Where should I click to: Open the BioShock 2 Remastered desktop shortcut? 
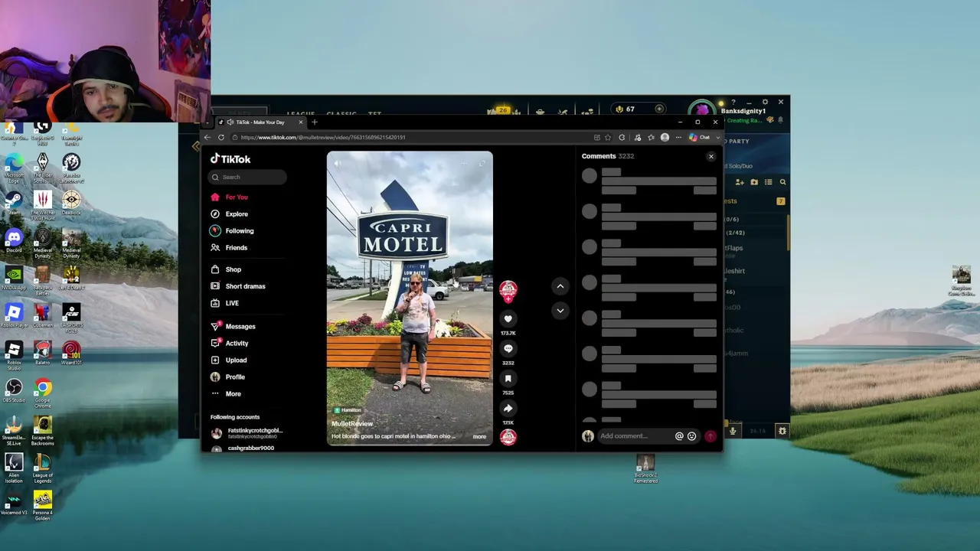645,469
